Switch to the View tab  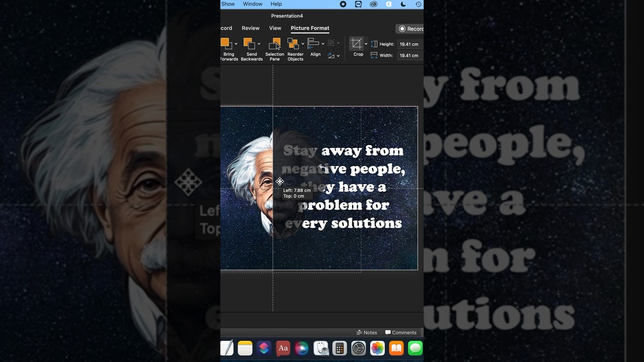[x=275, y=28]
